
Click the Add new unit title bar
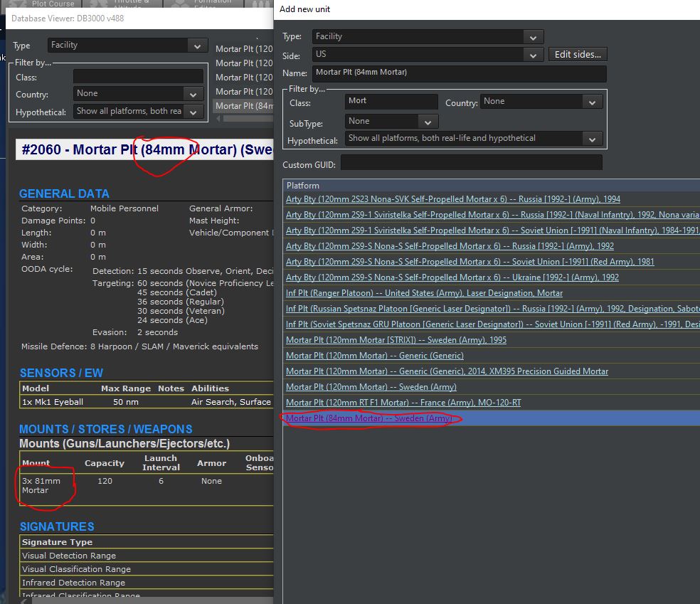[x=487, y=9]
